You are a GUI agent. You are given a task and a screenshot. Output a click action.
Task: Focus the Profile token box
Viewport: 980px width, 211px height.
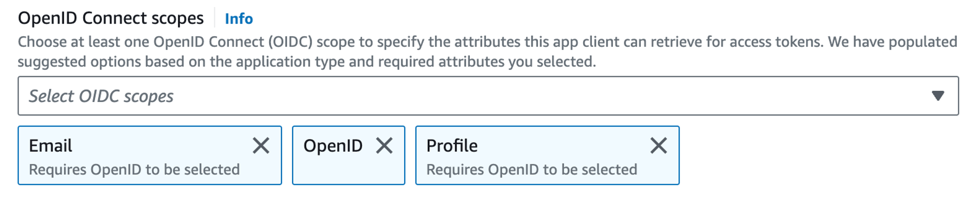[x=547, y=156]
